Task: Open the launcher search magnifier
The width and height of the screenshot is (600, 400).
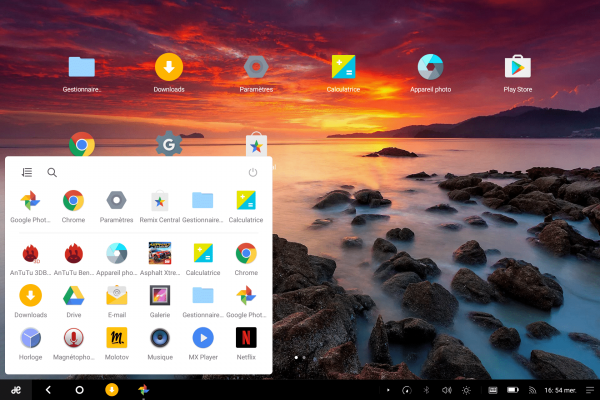Action: [x=52, y=173]
